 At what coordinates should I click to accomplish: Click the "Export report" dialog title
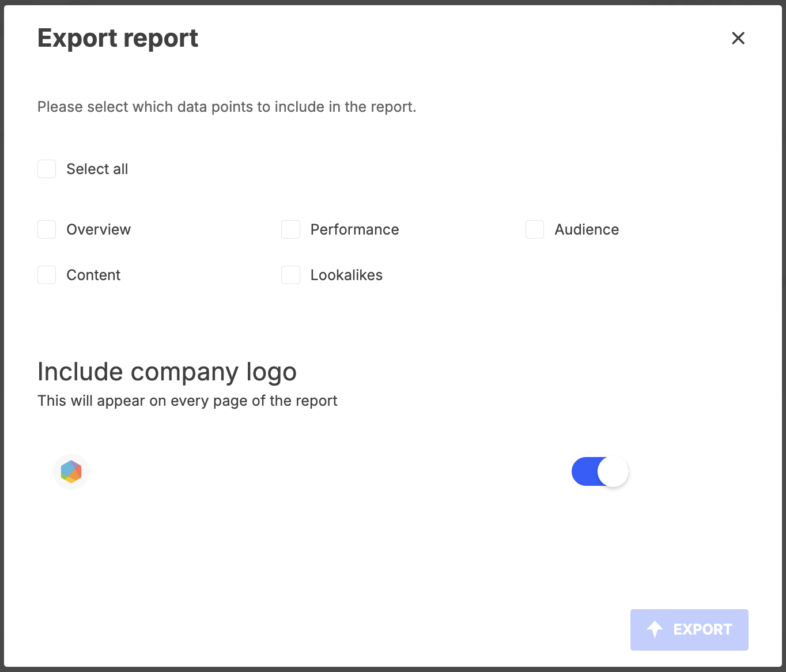click(x=118, y=39)
